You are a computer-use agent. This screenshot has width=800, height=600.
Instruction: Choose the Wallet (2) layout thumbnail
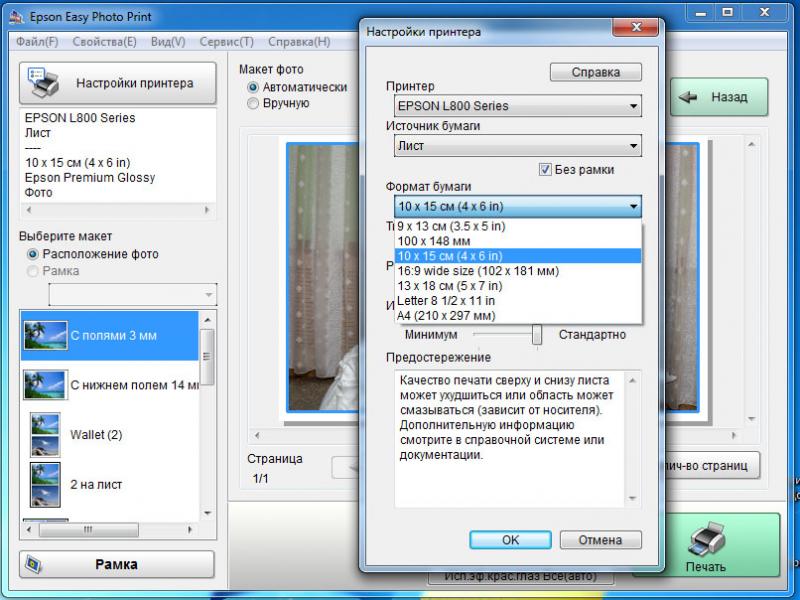[x=45, y=434]
